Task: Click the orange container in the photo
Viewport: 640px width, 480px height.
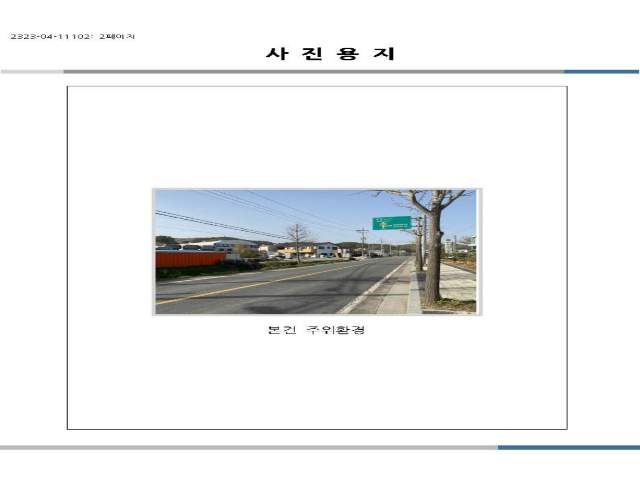Action: [x=190, y=258]
